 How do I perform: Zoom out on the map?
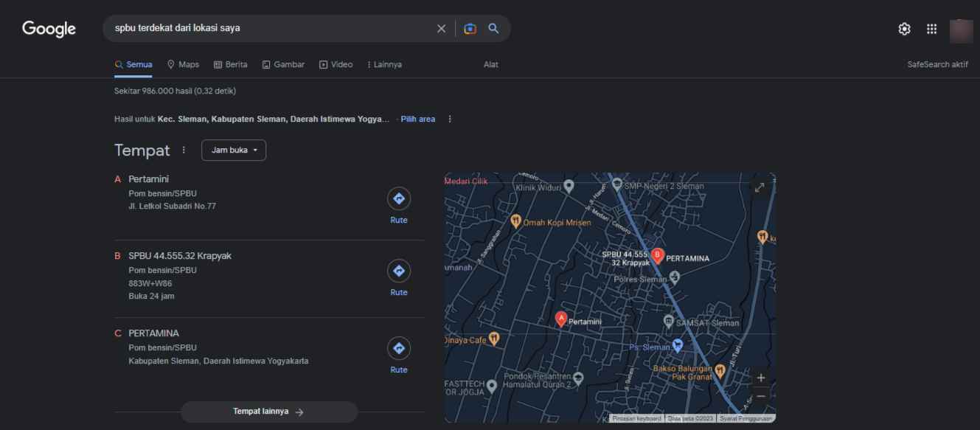coord(761,396)
